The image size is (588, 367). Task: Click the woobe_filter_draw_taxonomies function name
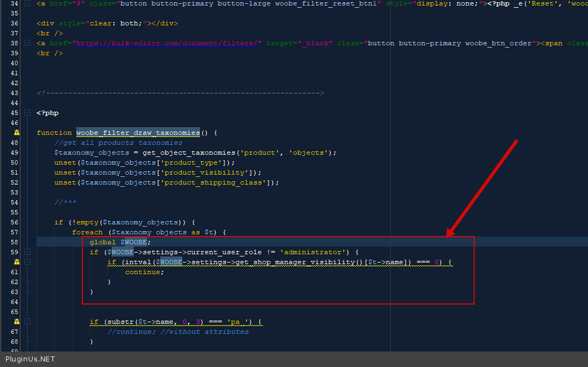pos(138,133)
